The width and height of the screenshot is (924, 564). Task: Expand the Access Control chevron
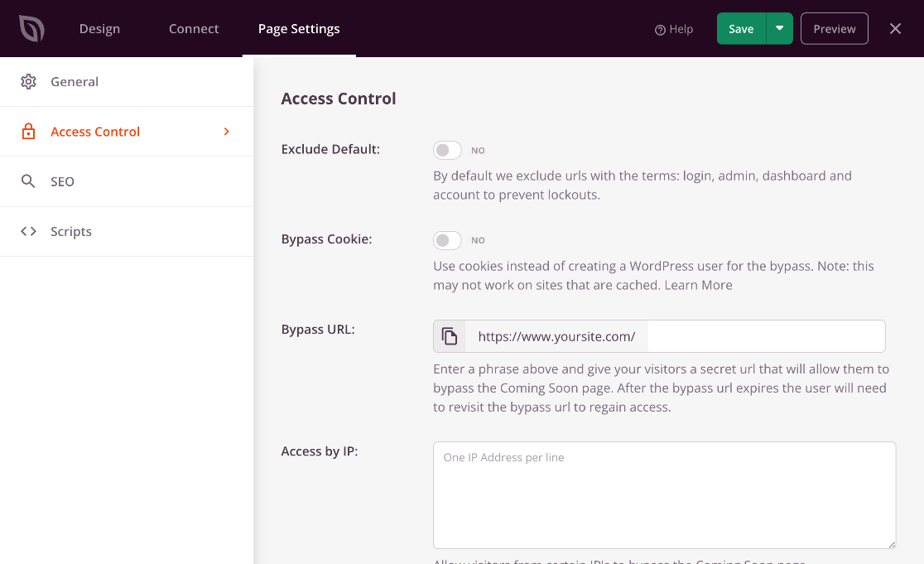point(226,131)
